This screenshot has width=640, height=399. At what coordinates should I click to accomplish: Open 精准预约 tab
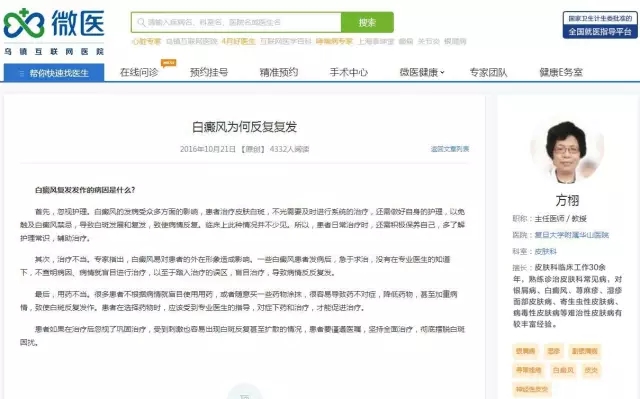pyautogui.click(x=279, y=73)
